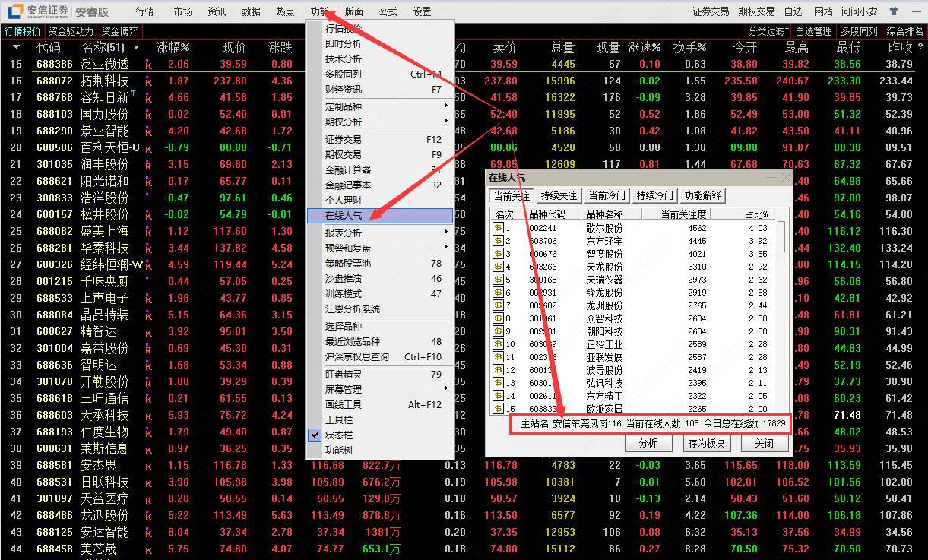The width and height of the screenshot is (928, 560).
Task: Open 证券交易 in the top-right bar
Action: (711, 11)
